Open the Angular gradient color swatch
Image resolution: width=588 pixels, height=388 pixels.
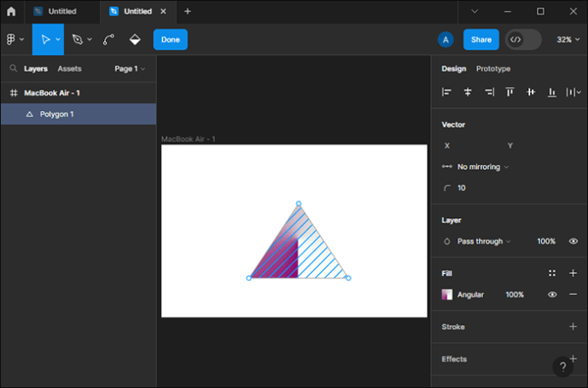446,295
